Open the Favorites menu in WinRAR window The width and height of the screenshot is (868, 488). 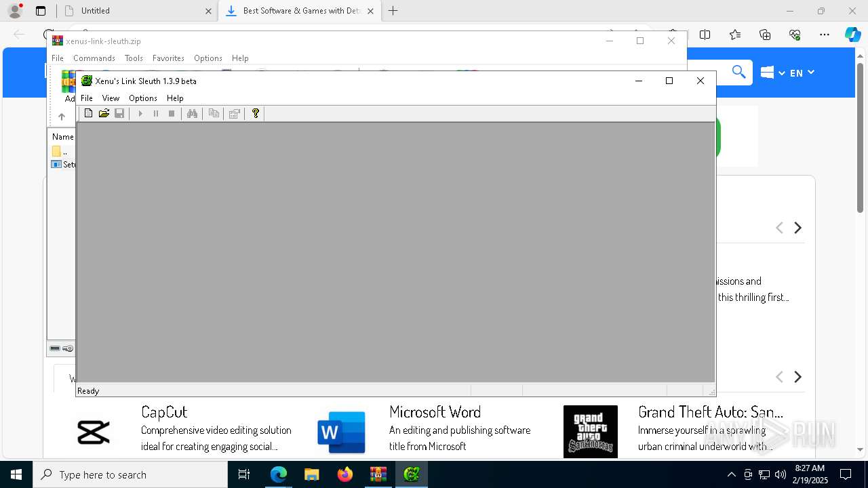click(168, 58)
